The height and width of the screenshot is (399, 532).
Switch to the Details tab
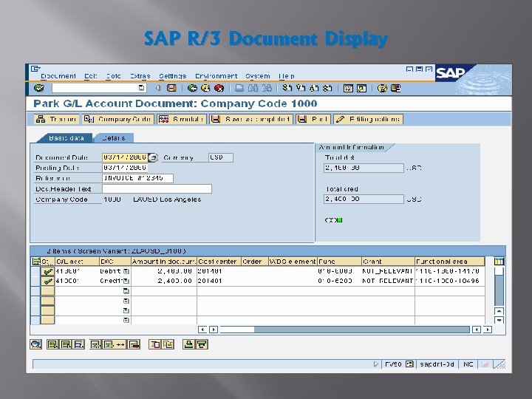(114, 138)
